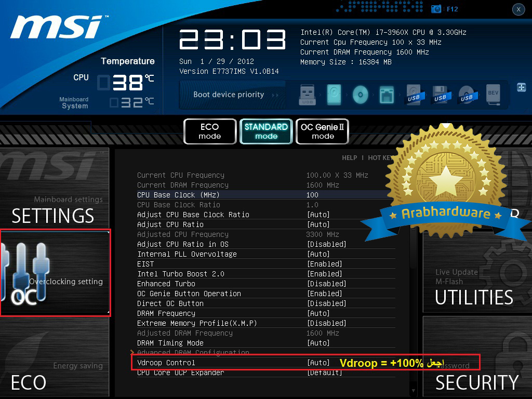
Task: Click the Version E7737IMS V1.0B14 text
Action: (x=229, y=71)
